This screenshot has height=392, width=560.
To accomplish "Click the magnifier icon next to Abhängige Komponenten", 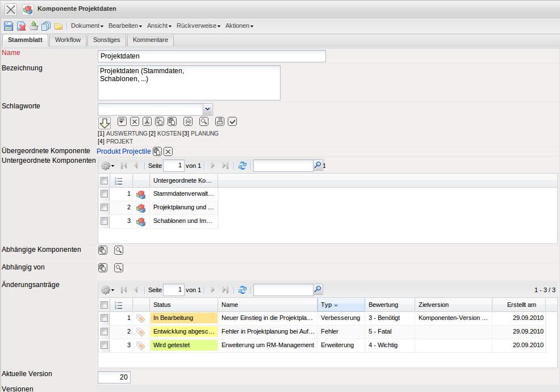I will coord(119,250).
